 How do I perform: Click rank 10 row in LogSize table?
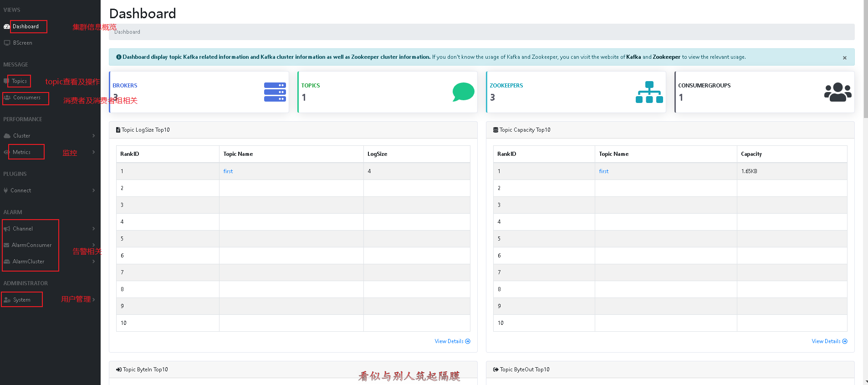pyautogui.click(x=293, y=323)
